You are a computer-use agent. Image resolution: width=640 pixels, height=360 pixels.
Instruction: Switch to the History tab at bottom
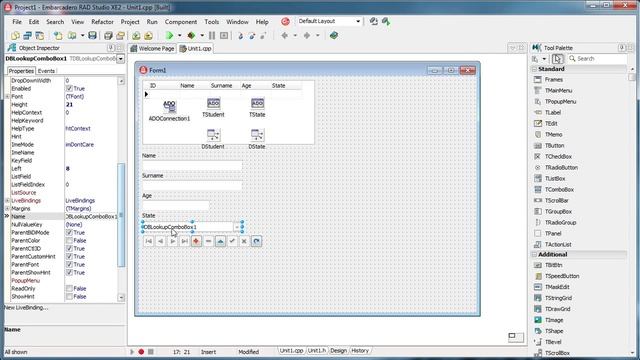360,351
